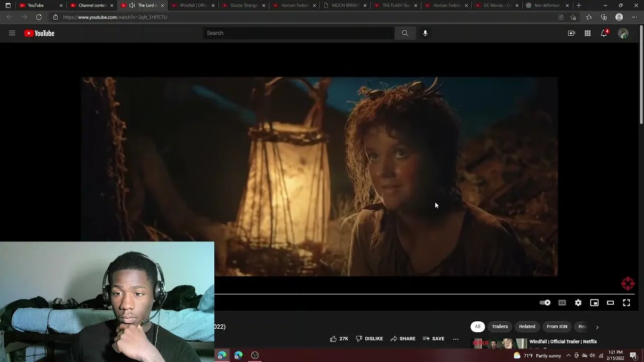Image resolution: width=644 pixels, height=362 pixels.
Task: Switch to THE FLASH tab
Action: (396, 6)
